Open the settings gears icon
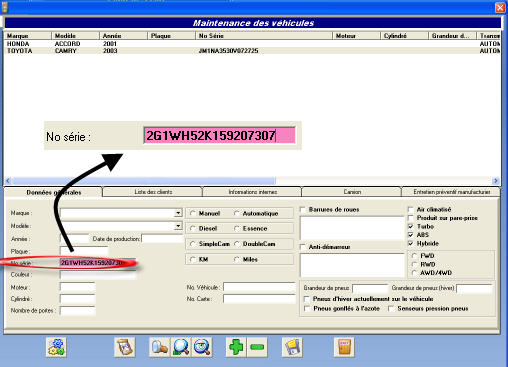The width and height of the screenshot is (508, 367). coord(56,347)
